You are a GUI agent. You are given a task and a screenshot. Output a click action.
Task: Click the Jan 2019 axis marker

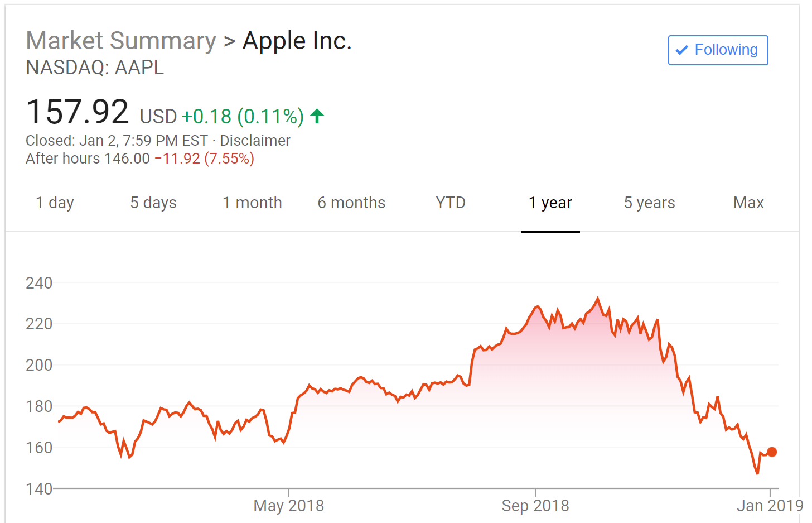pyautogui.click(x=770, y=506)
